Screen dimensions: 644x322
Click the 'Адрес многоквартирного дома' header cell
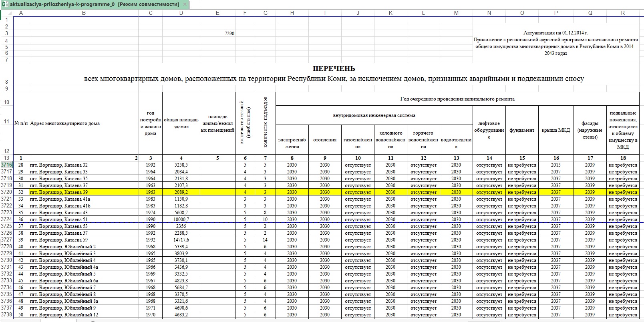pos(84,123)
